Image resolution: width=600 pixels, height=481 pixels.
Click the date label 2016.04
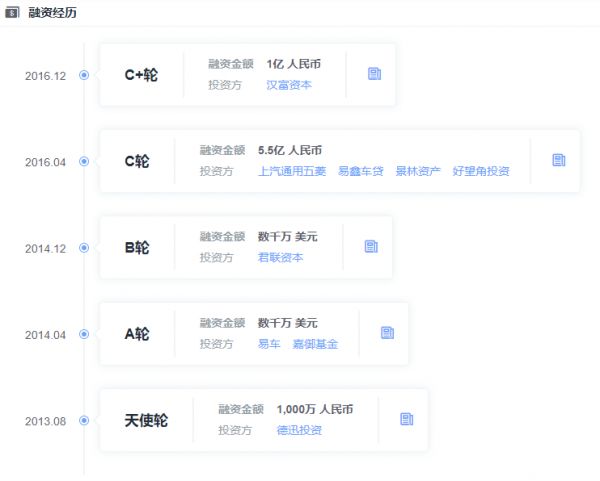(x=46, y=162)
